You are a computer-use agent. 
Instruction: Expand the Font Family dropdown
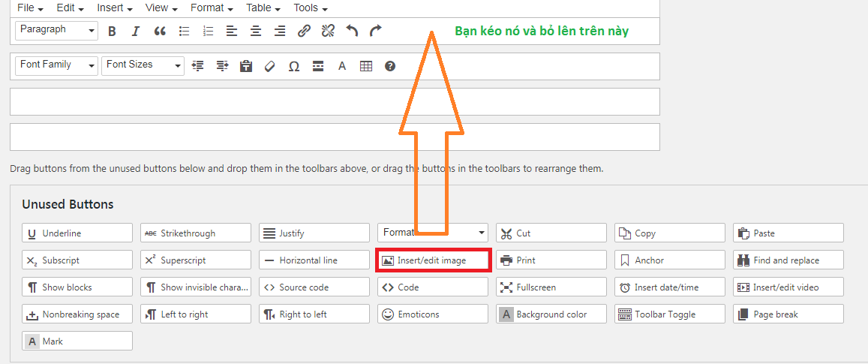[x=56, y=65]
